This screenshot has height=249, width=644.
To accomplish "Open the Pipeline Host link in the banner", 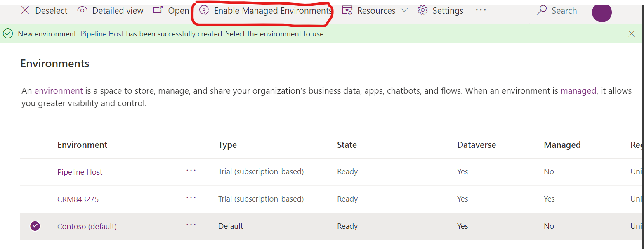I will (102, 33).
